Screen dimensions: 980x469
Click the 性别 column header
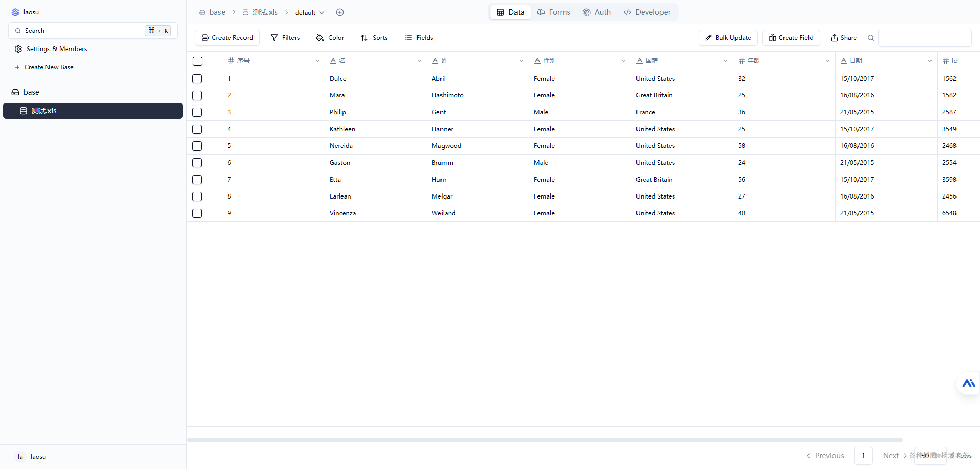point(580,61)
